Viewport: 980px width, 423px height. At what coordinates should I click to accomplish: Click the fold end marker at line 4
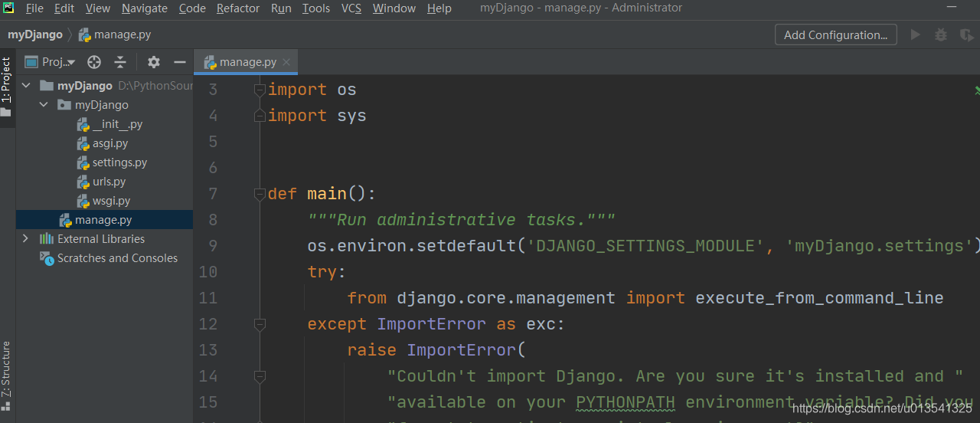(260, 116)
